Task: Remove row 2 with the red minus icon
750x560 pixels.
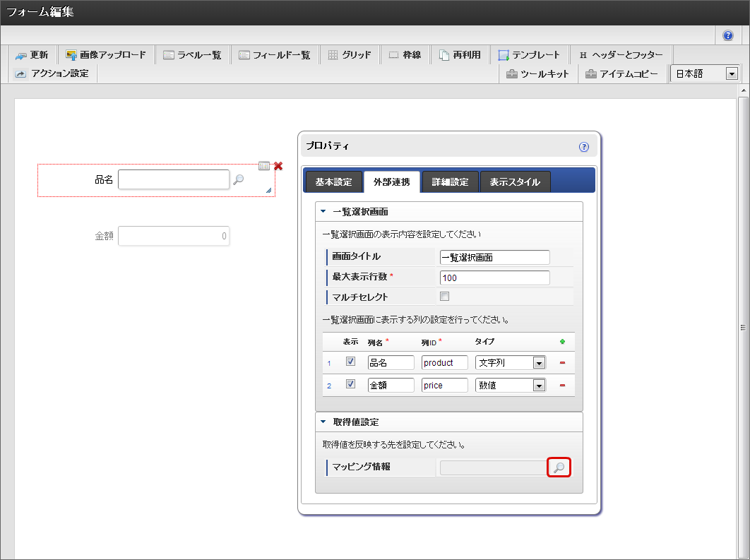Action: pos(563,386)
